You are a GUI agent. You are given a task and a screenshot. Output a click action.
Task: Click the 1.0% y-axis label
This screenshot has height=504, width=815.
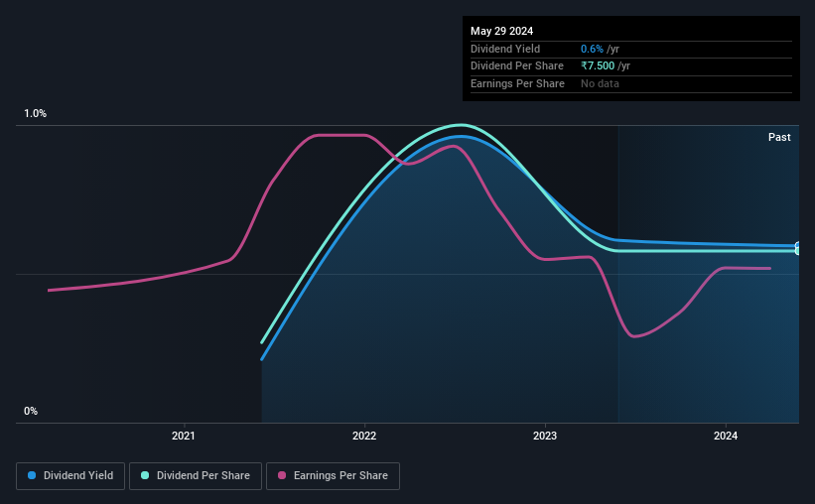(36, 114)
